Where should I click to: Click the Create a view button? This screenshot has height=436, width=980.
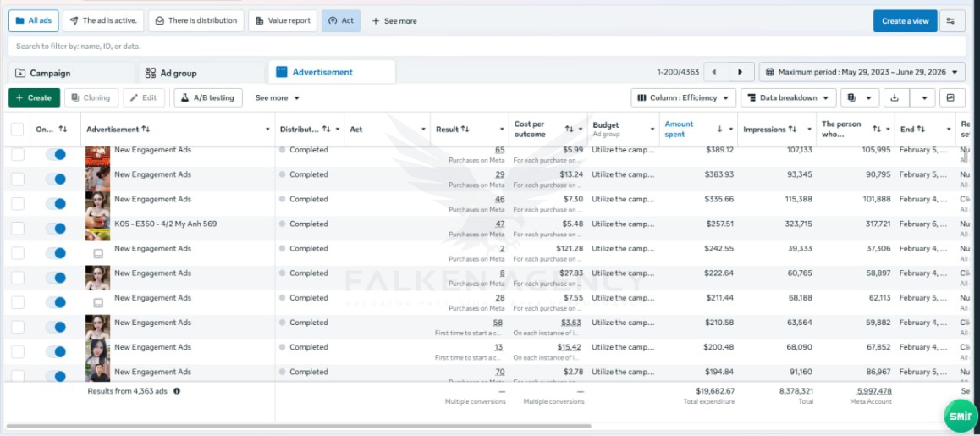905,20
